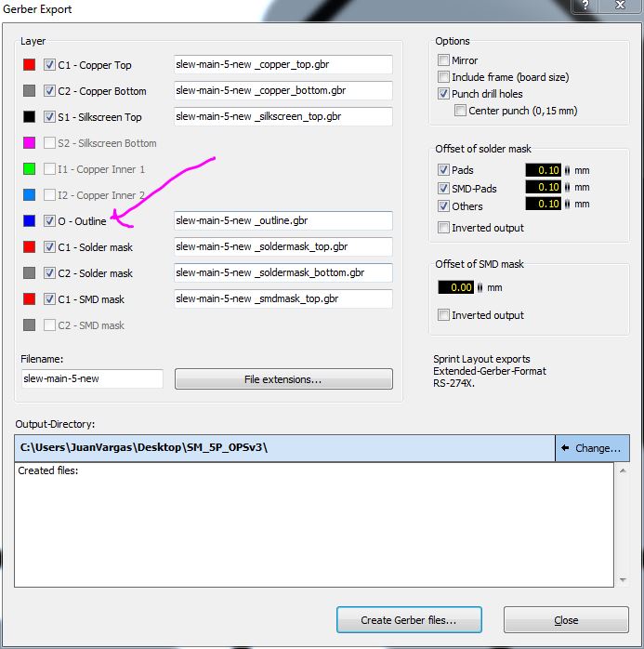644x649 pixels.
Task: Click the gray C2 SMD mask swatch
Action: point(29,324)
